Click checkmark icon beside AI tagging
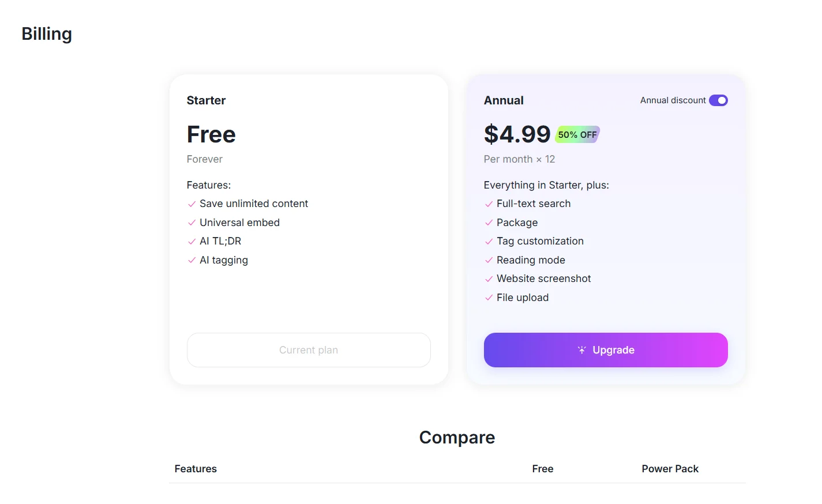 click(192, 260)
